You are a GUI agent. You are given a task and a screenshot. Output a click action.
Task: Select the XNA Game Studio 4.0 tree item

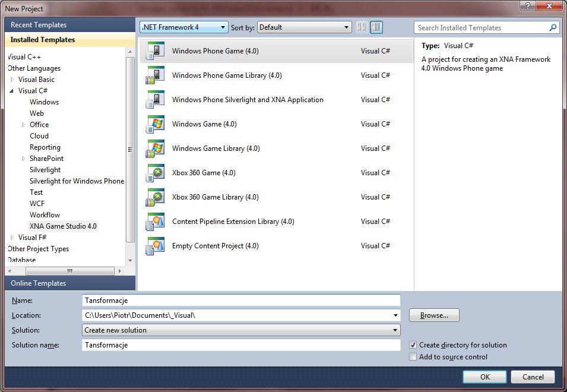pyautogui.click(x=63, y=226)
